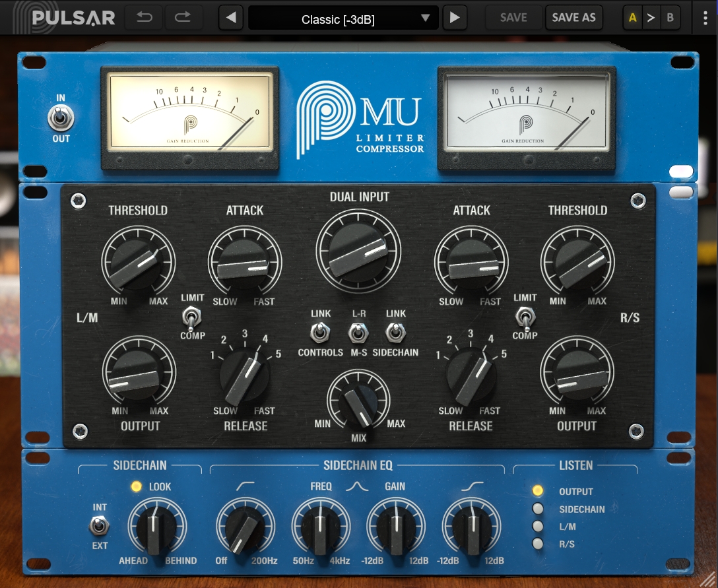The image size is (718, 588).
Task: Click the L/M ATTACK knob
Action: tap(245, 262)
